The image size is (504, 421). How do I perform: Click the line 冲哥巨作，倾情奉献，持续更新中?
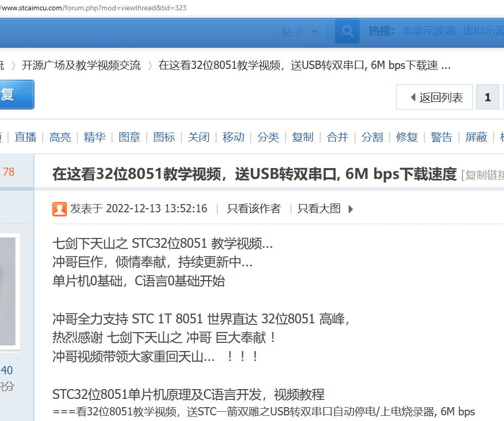point(153,262)
